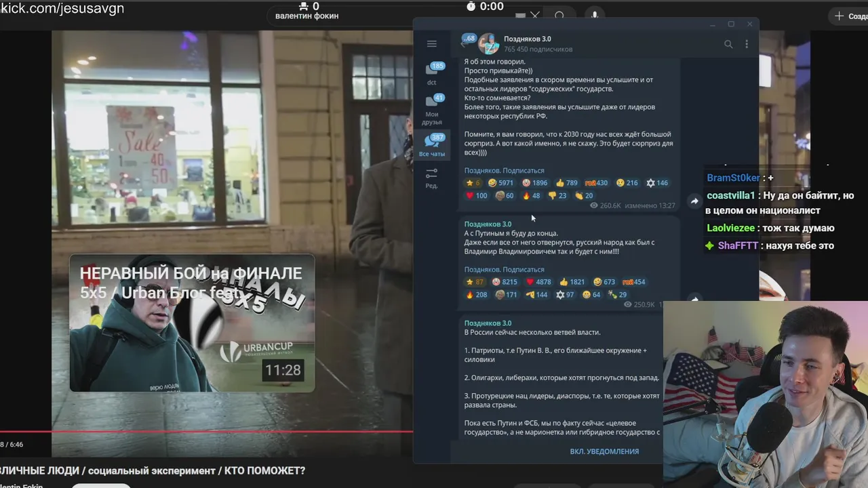The width and height of the screenshot is (868, 488).
Task: Open Поздняков 3.0 header channel info
Action: pyautogui.click(x=527, y=39)
